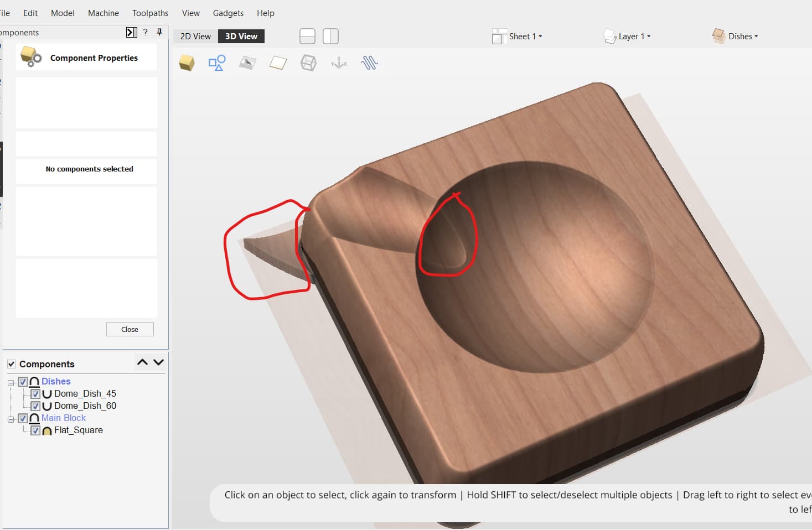Uncheck the Dome_Dish_45 component checkbox
The width and height of the screenshot is (812, 530).
35,394
